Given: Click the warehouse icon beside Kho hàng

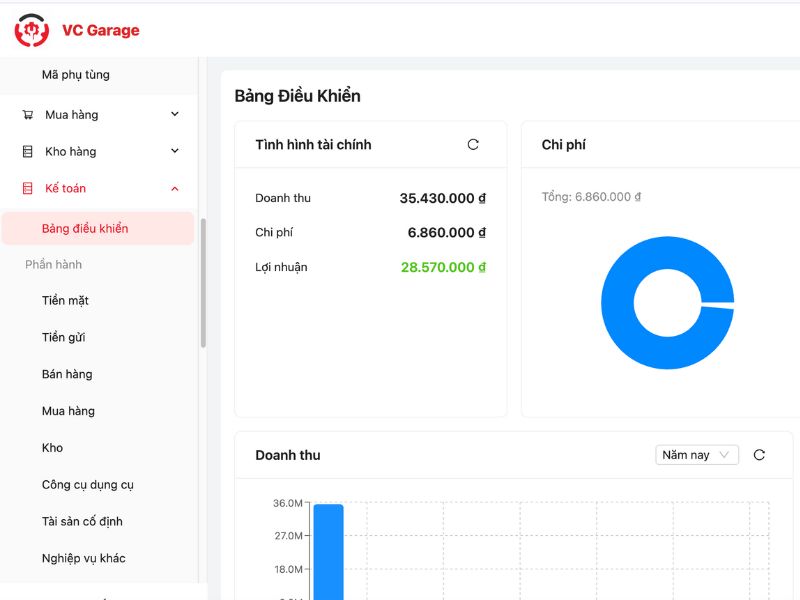Looking at the screenshot, I should click(28, 152).
